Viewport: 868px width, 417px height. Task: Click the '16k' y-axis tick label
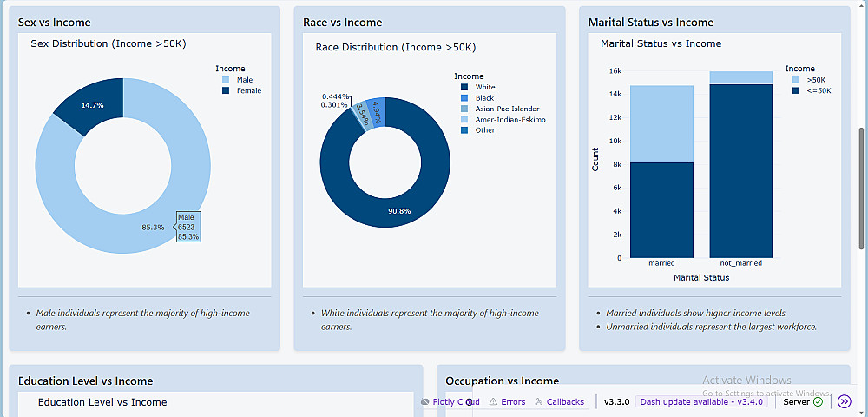[615, 71]
